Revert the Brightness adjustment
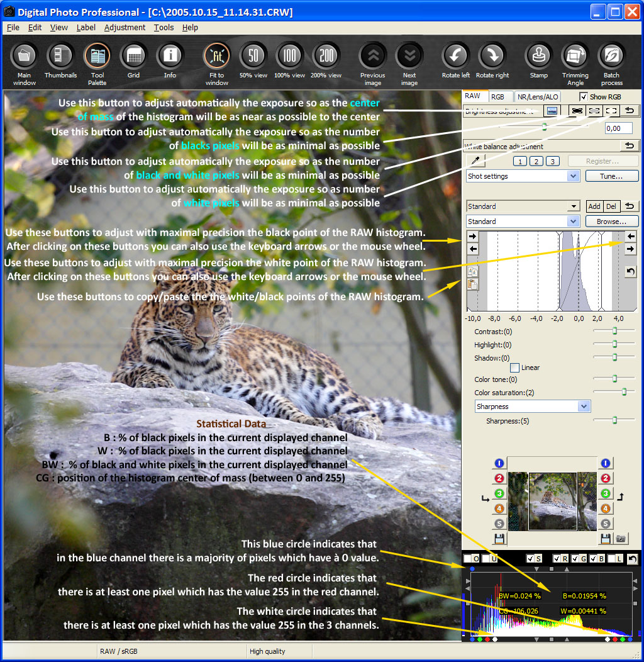Viewport: 644px width, 662px height. point(630,111)
